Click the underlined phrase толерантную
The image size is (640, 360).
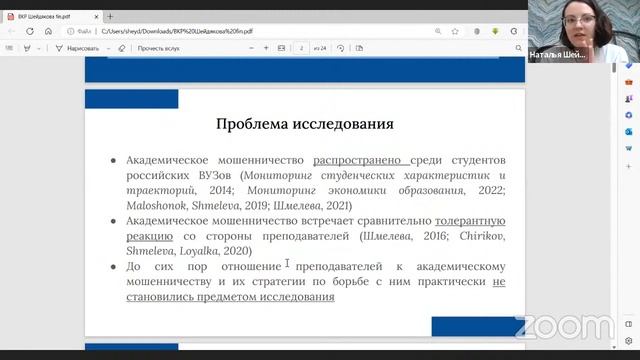point(470,221)
